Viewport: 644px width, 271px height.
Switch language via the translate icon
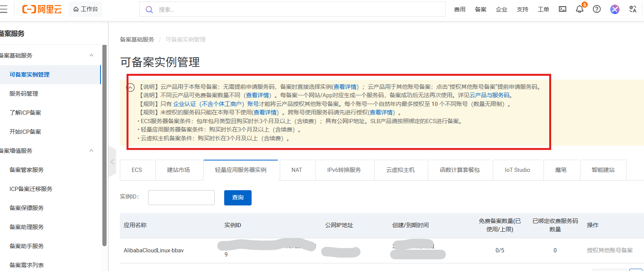(633, 9)
